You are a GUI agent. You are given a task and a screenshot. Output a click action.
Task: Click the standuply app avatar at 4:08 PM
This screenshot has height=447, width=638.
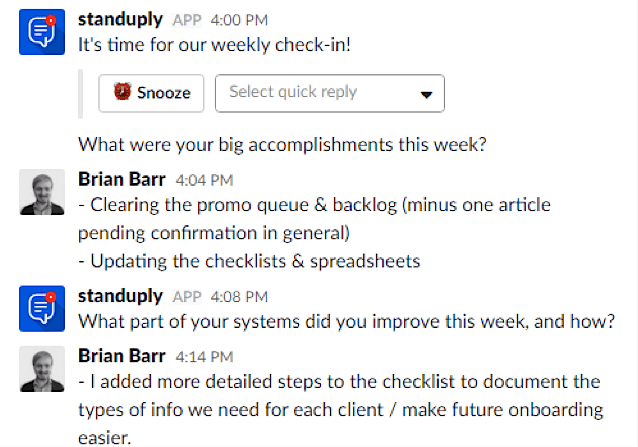pyautogui.click(x=42, y=308)
